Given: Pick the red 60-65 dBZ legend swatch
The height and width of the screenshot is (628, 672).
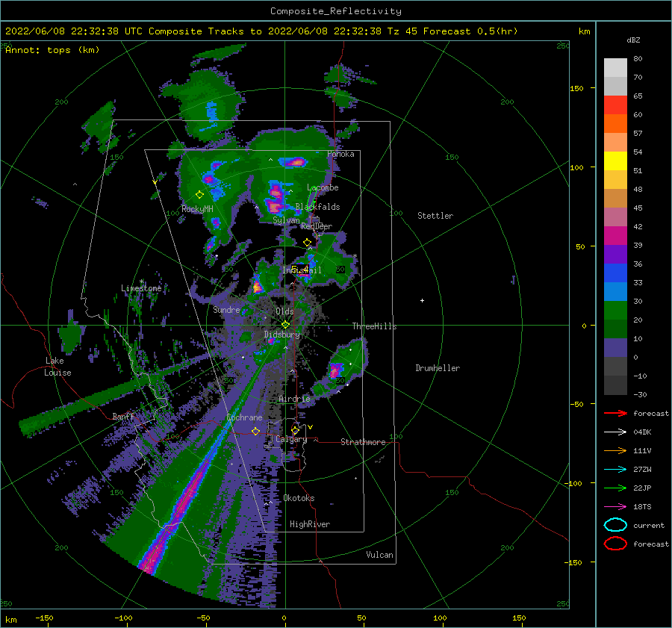Looking at the screenshot, I should [x=615, y=105].
